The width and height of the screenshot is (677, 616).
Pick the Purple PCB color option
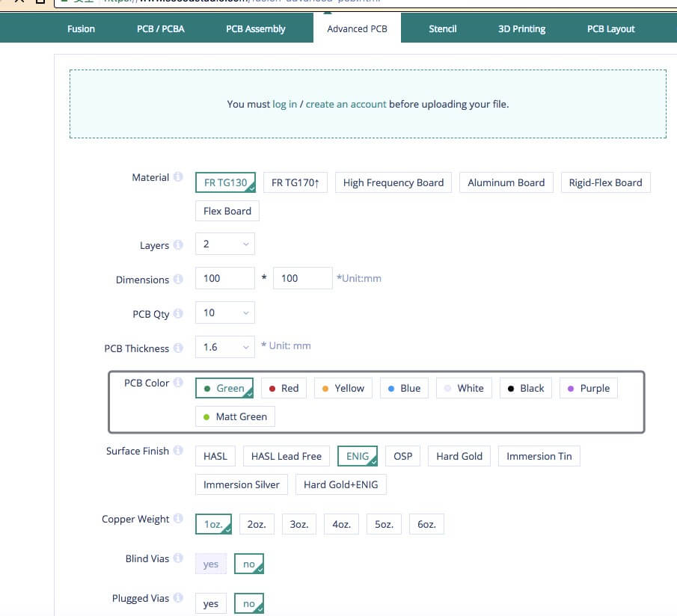coord(588,388)
